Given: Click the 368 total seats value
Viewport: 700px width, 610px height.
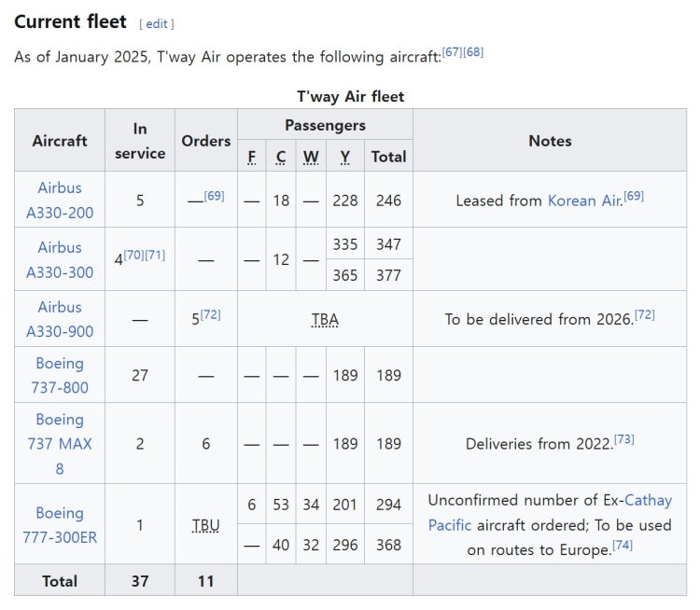Looking at the screenshot, I should [389, 545].
